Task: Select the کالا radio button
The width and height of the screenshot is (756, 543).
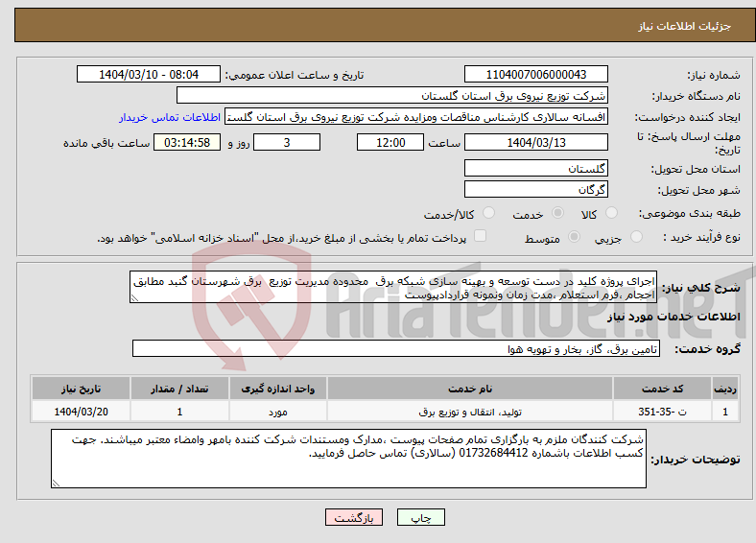Action: (611, 213)
